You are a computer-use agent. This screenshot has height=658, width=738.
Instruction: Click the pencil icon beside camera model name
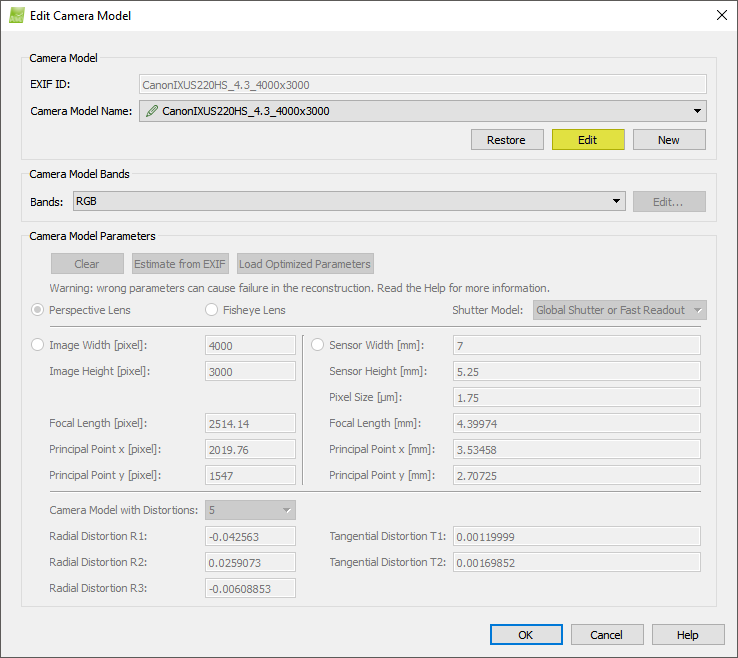[x=152, y=111]
